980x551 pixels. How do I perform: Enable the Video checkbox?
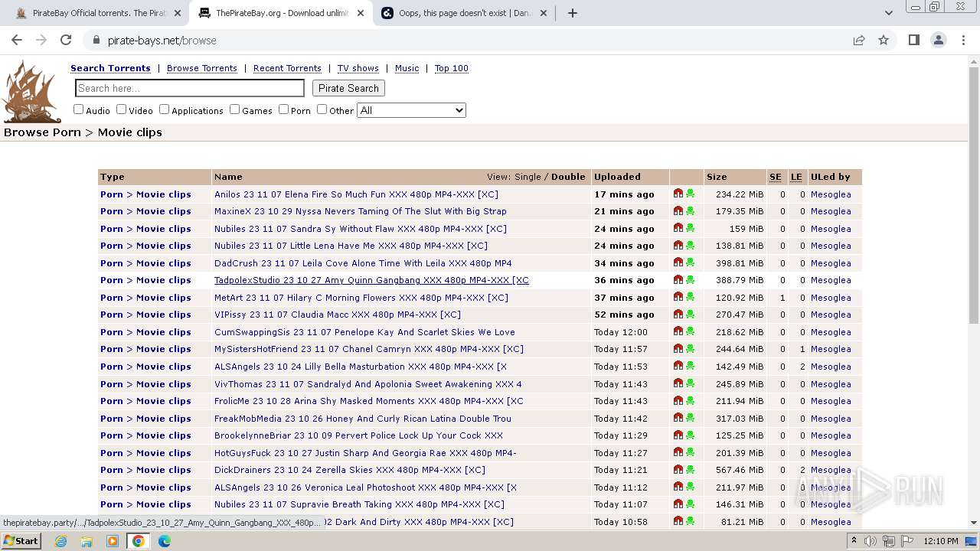[x=121, y=109]
